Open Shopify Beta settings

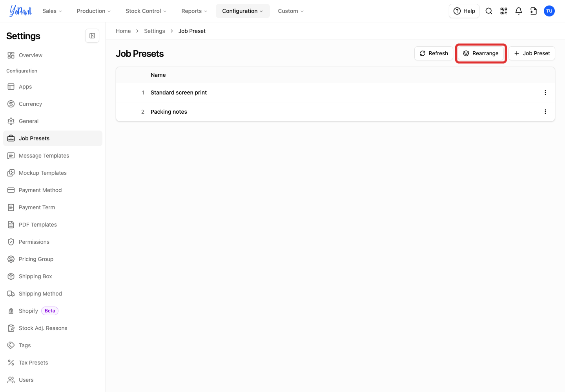53,311
